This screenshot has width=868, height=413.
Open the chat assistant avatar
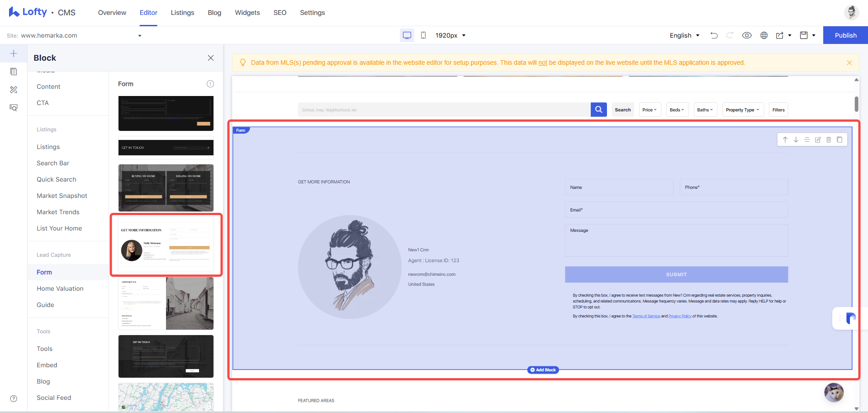pyautogui.click(x=834, y=392)
